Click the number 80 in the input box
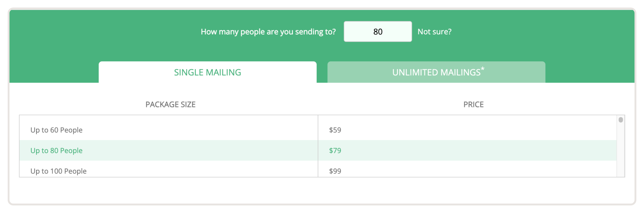The image size is (644, 214). [378, 32]
